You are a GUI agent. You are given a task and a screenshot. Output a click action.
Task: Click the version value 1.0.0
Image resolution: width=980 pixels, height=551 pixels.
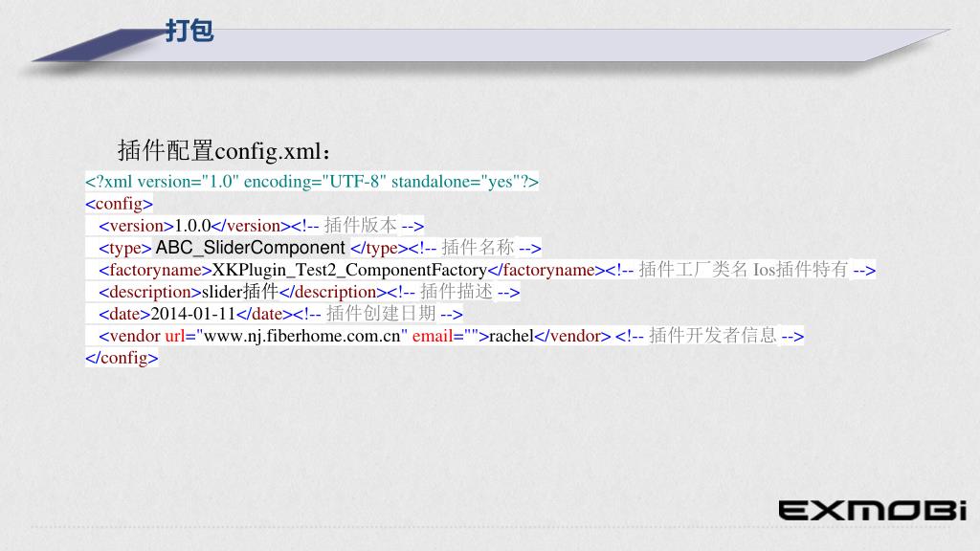click(192, 226)
